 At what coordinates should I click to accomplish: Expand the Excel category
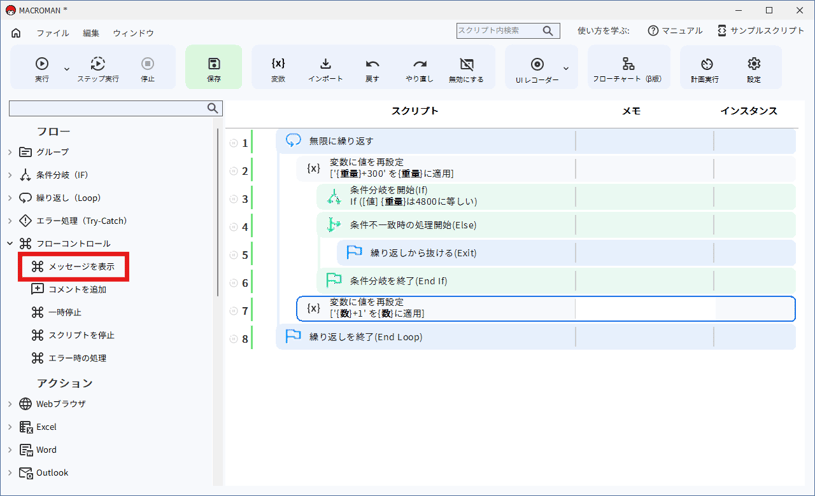pos(10,427)
